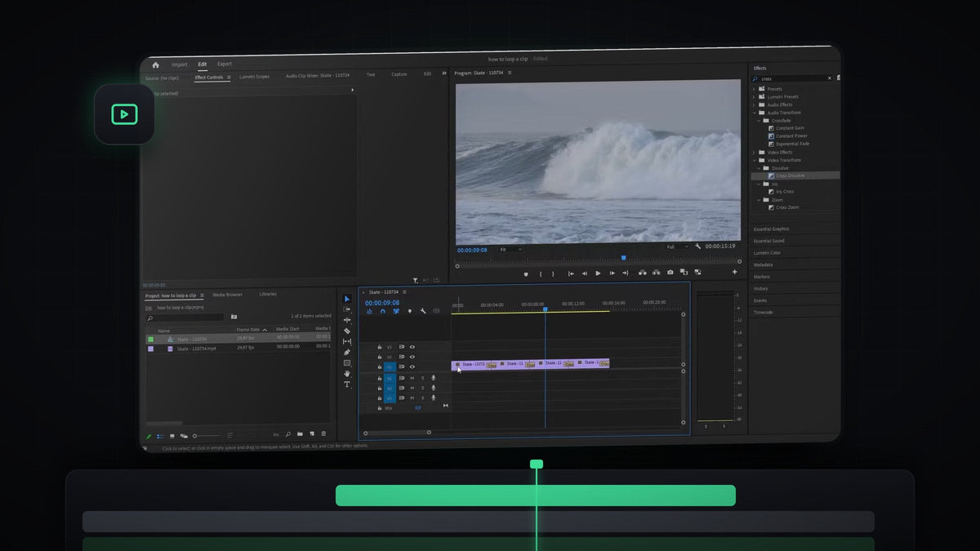Switch to Media Browser tab

pos(227,295)
